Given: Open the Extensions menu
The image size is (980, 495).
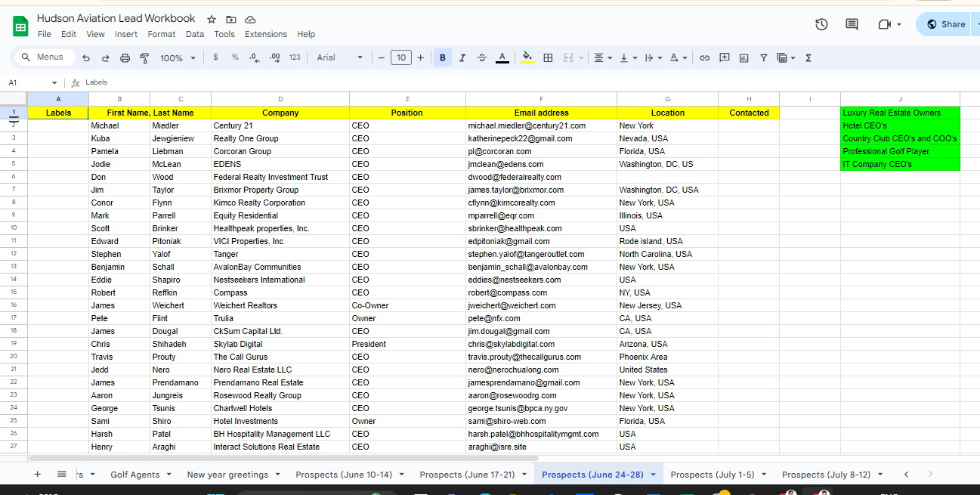Looking at the screenshot, I should [x=266, y=34].
